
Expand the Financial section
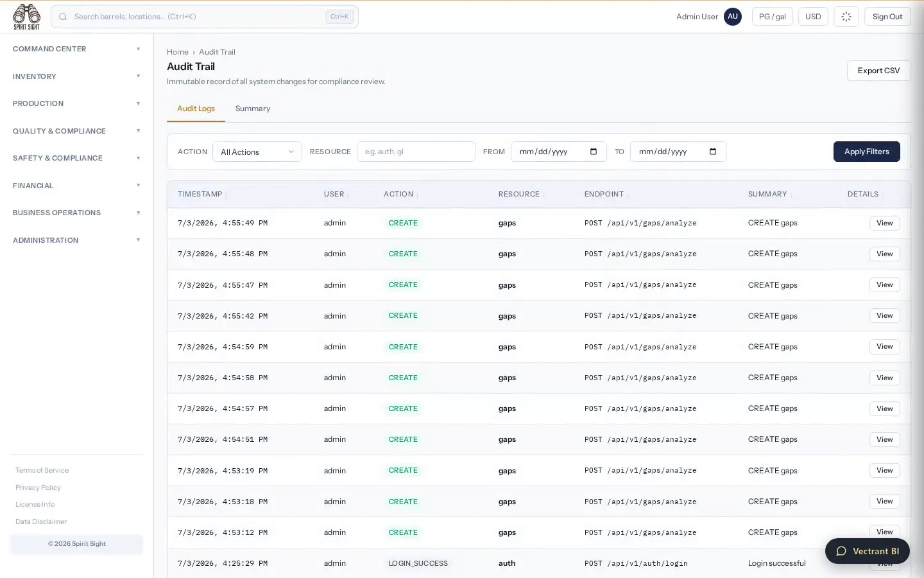(x=76, y=186)
